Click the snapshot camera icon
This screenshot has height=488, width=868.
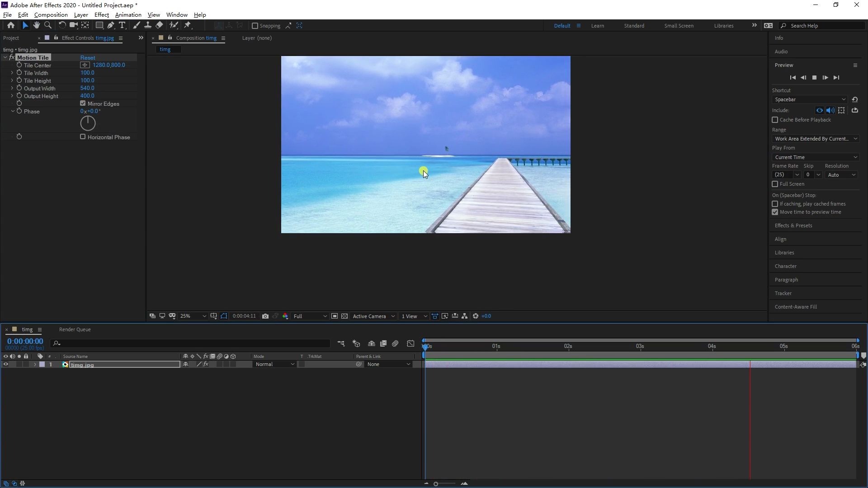coord(265,316)
